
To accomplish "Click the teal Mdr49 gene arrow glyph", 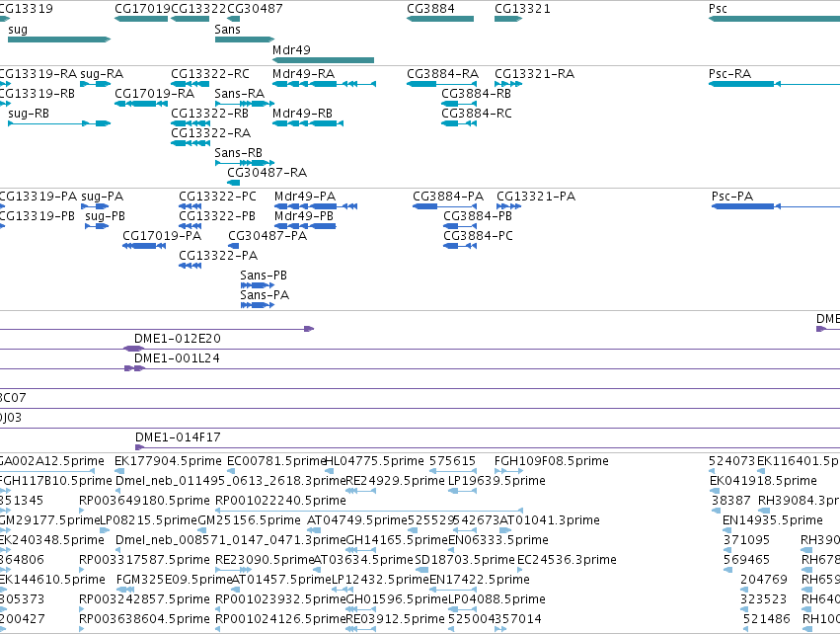I will (323, 60).
